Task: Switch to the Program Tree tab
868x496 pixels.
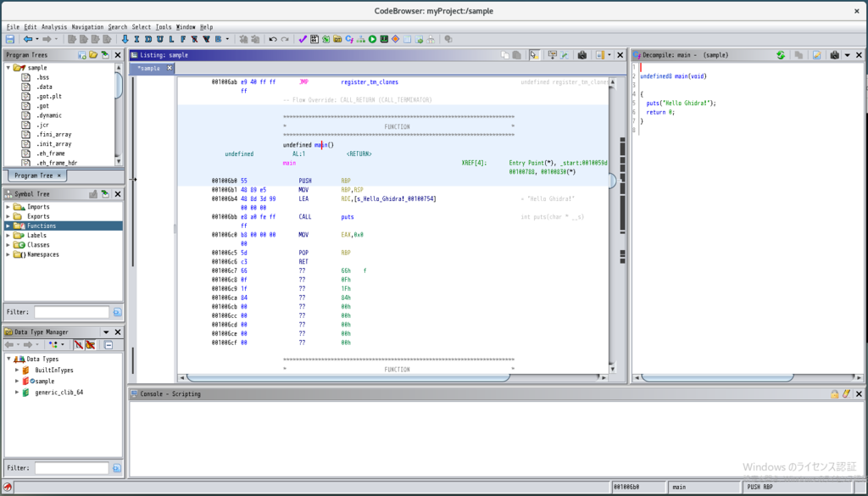Action: (x=34, y=176)
